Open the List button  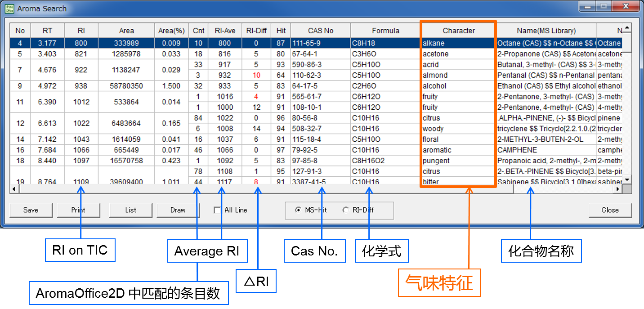131,210
